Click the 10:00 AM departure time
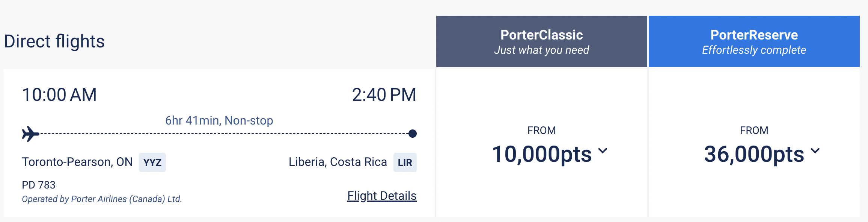This screenshot has height=222, width=868. [59, 94]
